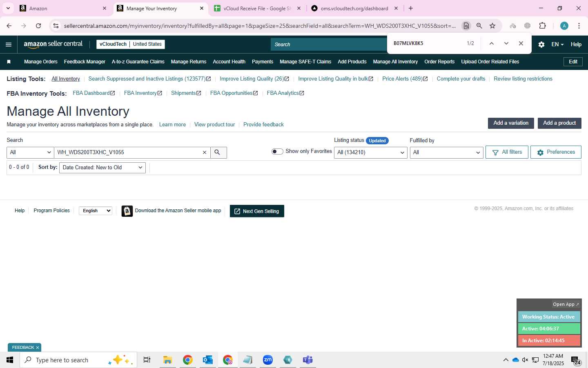
Task: Go to previous find-in-page match
Action: pos(492,43)
